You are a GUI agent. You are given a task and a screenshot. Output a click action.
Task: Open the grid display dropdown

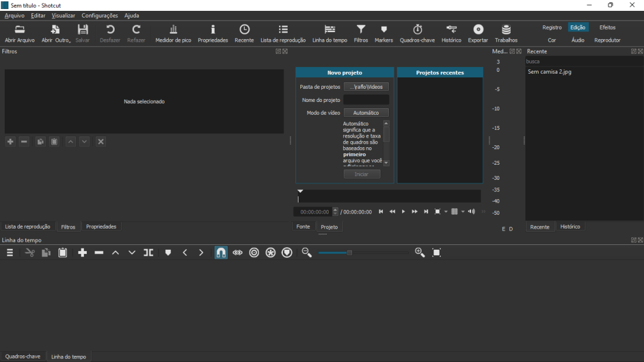point(456,211)
